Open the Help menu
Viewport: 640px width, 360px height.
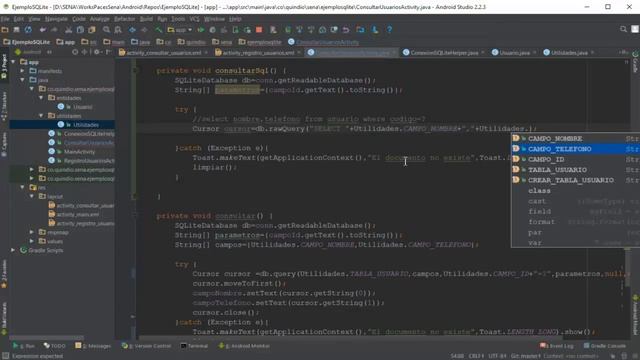235,19
